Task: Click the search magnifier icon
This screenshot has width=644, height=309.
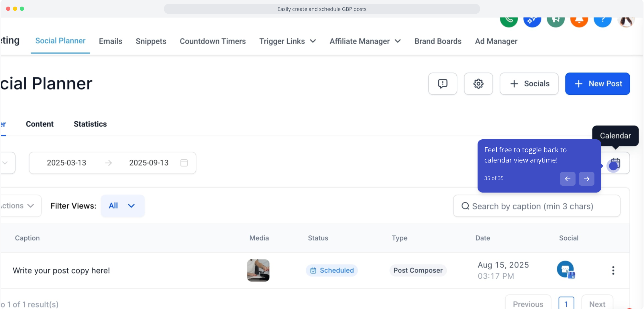Action: pyautogui.click(x=465, y=206)
